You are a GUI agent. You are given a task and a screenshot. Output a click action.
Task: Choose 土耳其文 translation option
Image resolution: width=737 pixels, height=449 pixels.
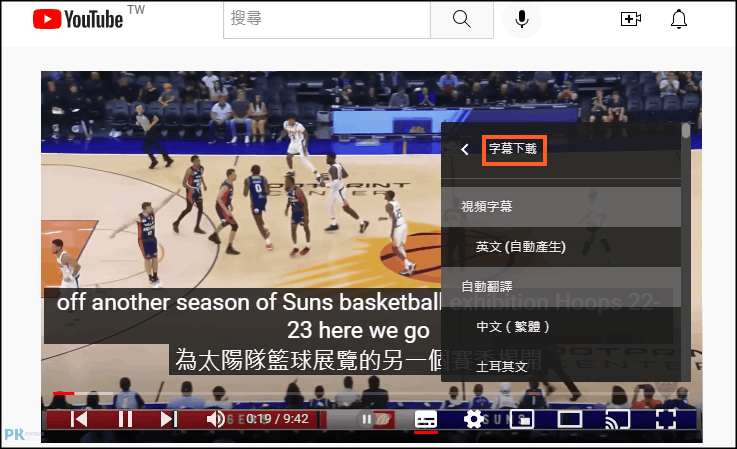[x=561, y=366]
